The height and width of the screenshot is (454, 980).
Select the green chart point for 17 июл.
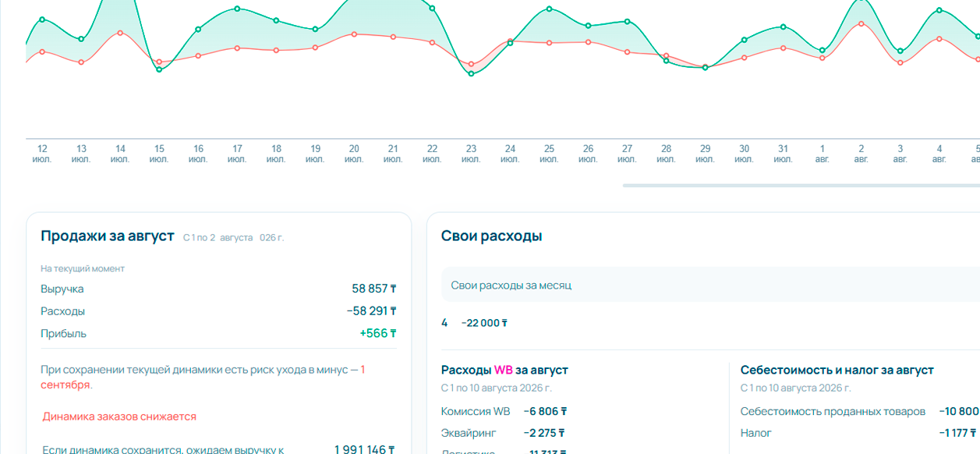(237, 9)
